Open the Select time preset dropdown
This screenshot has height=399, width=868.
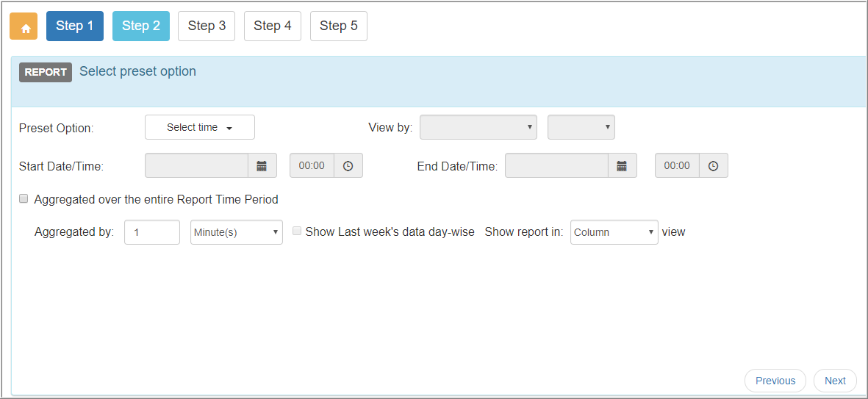point(200,127)
